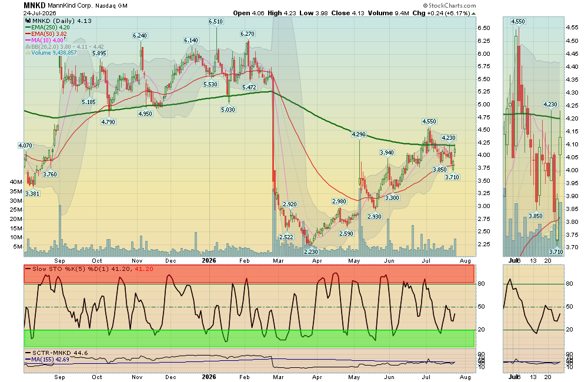Click the 4.790 low label
This screenshot has width=588, height=382.
[108, 122]
